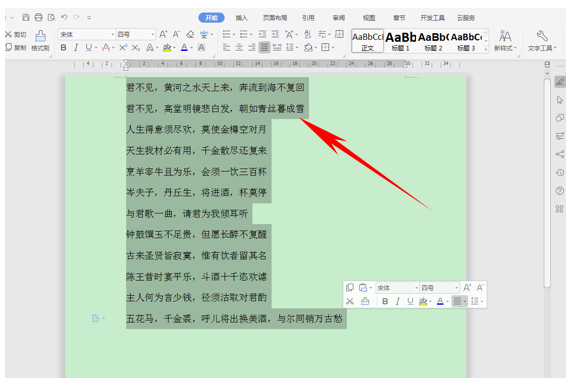
Task: Apply the 标题 2 style
Action: click(x=433, y=41)
